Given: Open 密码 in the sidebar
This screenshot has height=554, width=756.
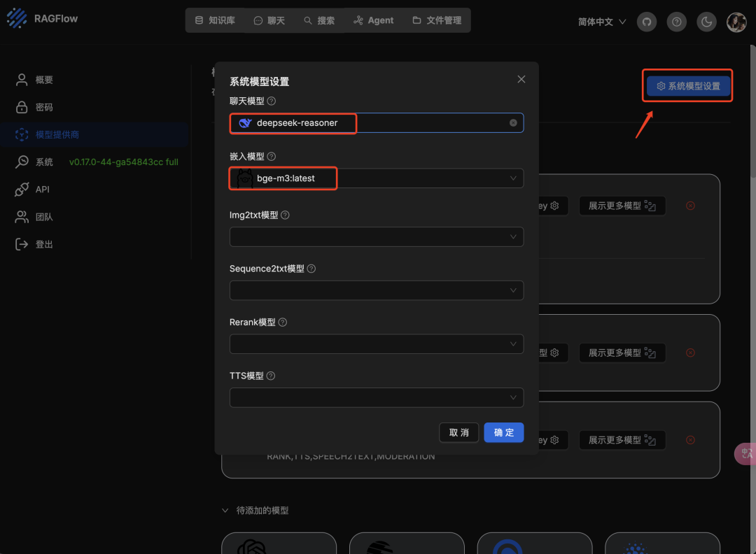Looking at the screenshot, I should (x=95, y=107).
